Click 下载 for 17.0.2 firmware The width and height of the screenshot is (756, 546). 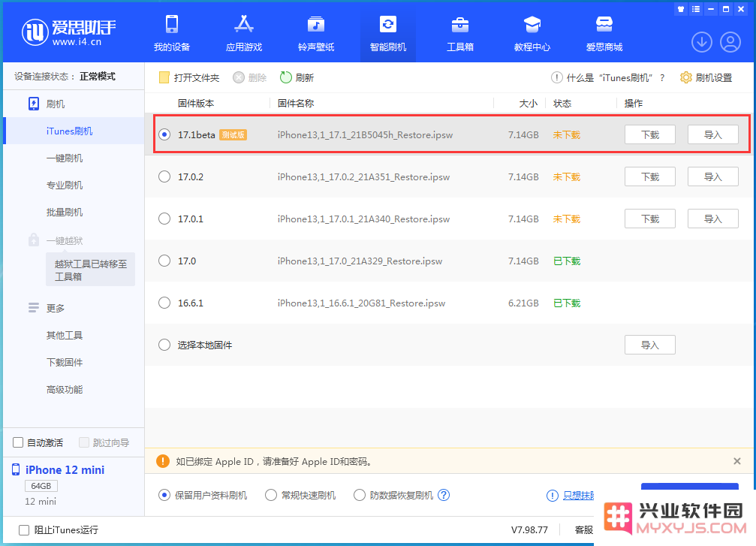pos(649,176)
